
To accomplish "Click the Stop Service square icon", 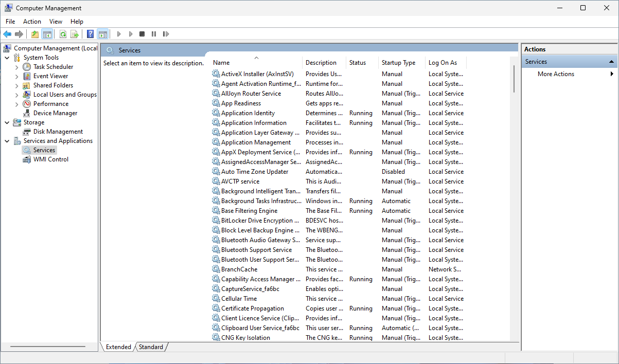I will click(142, 34).
